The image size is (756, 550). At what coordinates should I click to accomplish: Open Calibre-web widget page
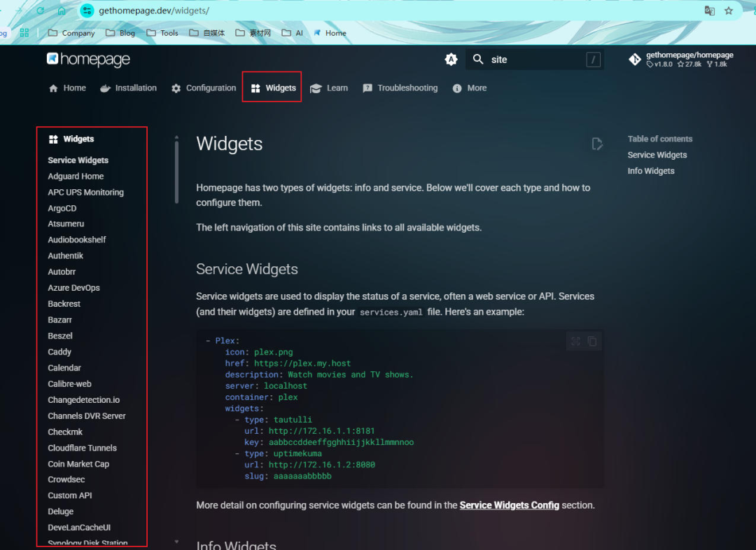coord(69,384)
